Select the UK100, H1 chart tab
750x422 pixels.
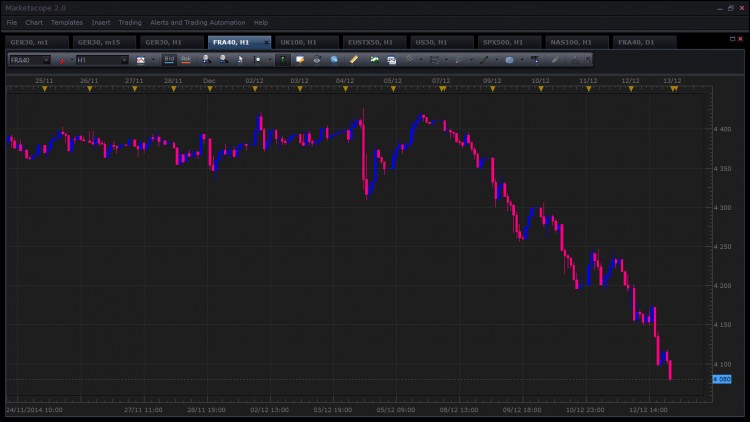pos(307,42)
